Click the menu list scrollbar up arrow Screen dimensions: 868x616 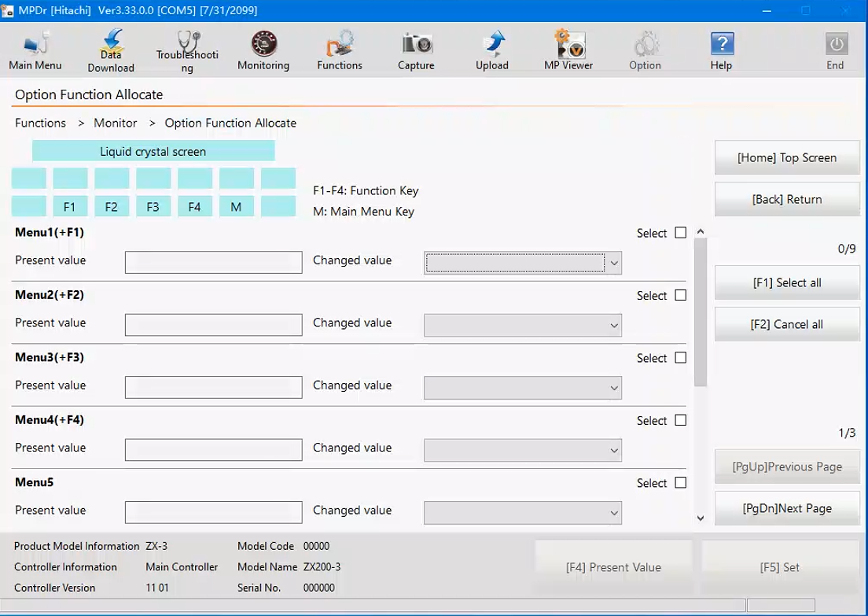(x=701, y=231)
